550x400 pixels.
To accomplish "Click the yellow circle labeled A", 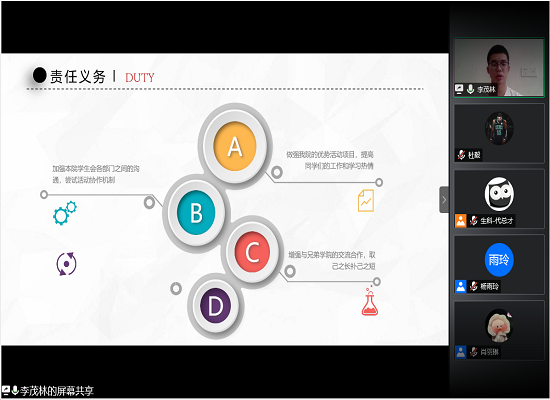I will pos(235,146).
